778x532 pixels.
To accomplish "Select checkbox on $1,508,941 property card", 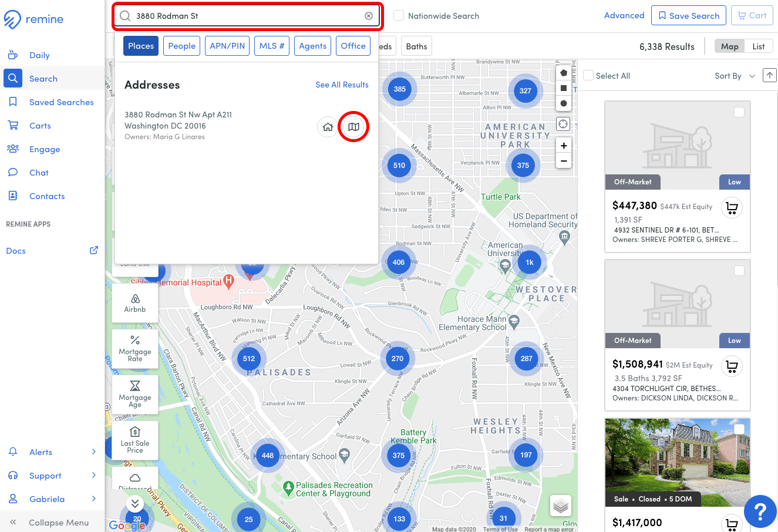I will [739, 271].
